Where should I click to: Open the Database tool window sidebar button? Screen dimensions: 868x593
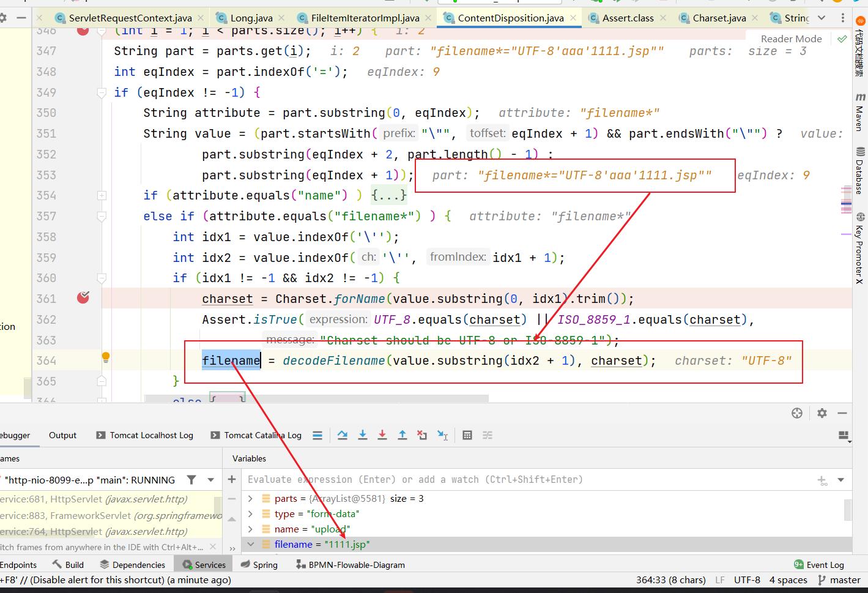point(859,171)
